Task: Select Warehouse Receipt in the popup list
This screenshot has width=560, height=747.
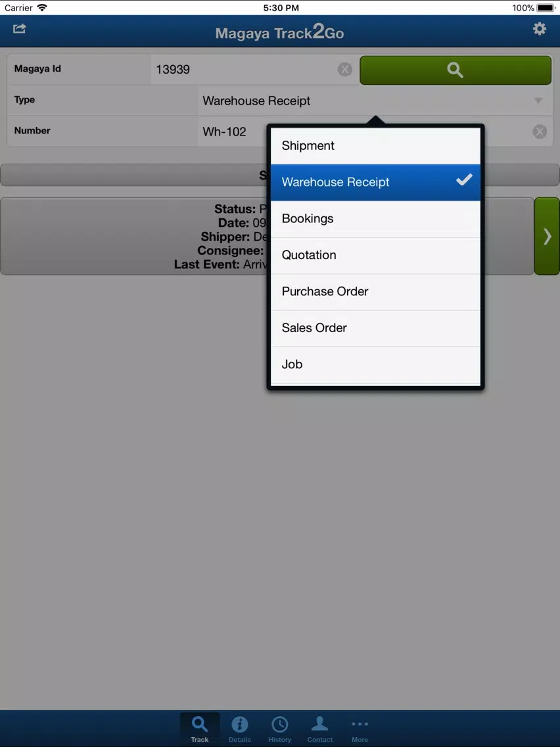Action: 375,182
